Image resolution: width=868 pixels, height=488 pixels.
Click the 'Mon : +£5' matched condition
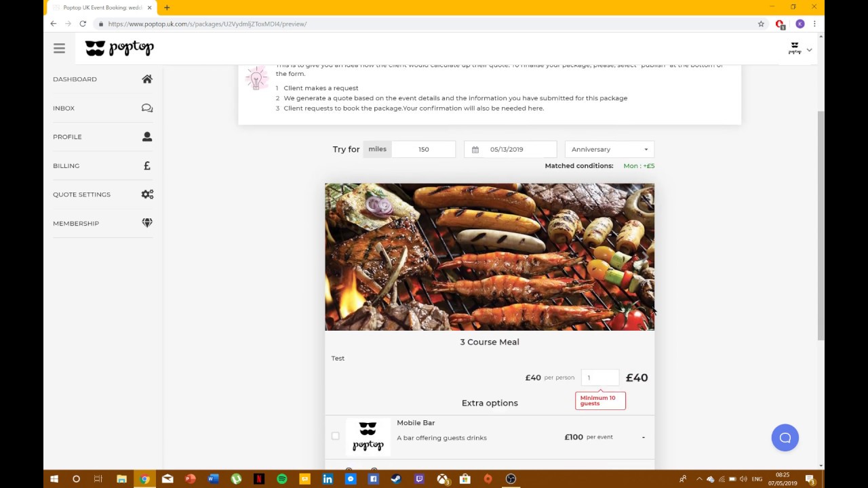(639, 166)
